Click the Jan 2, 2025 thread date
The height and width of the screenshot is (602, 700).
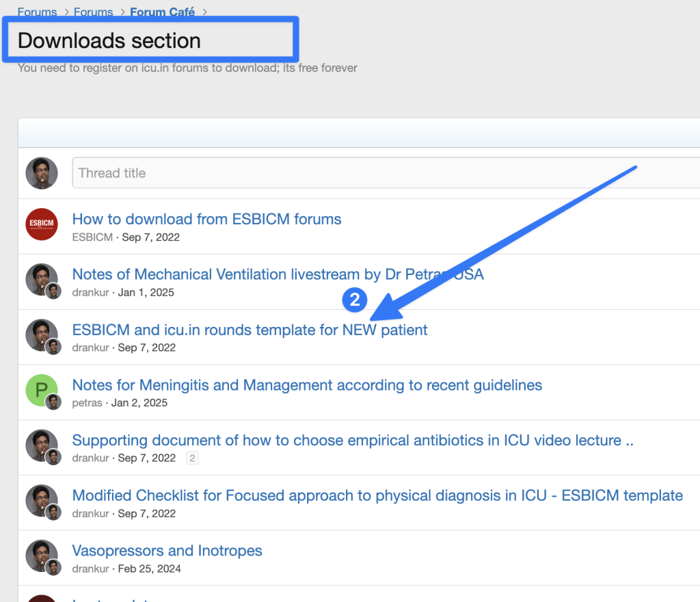139,403
